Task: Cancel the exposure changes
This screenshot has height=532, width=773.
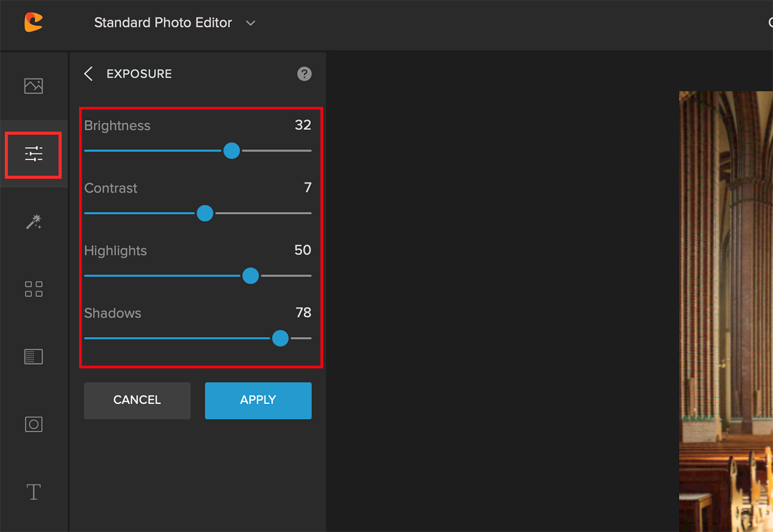Action: 136,400
